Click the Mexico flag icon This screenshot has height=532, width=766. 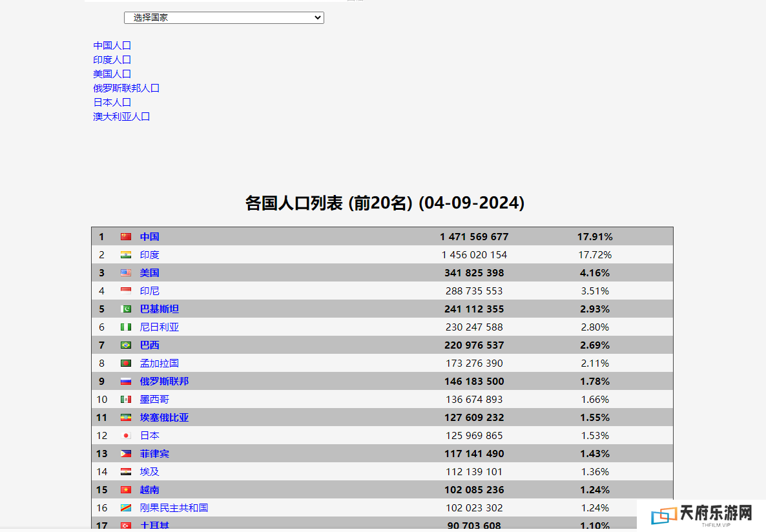point(126,399)
